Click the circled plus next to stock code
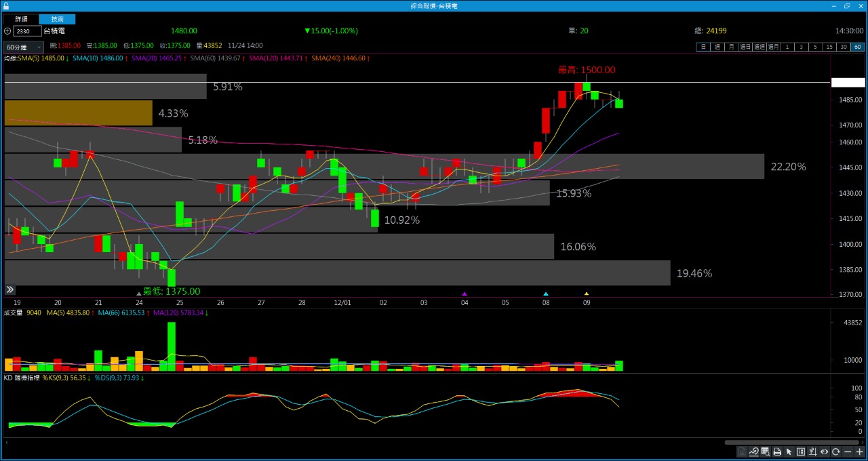The image size is (868, 461). [7, 31]
